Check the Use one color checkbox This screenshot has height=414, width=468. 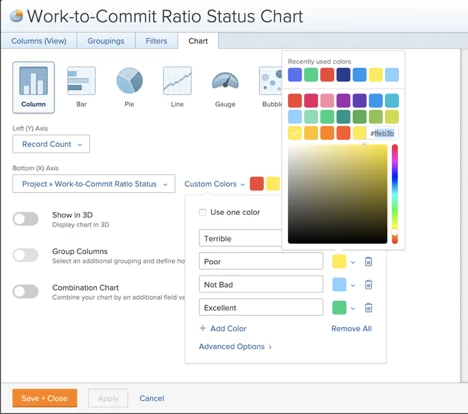pyautogui.click(x=202, y=212)
